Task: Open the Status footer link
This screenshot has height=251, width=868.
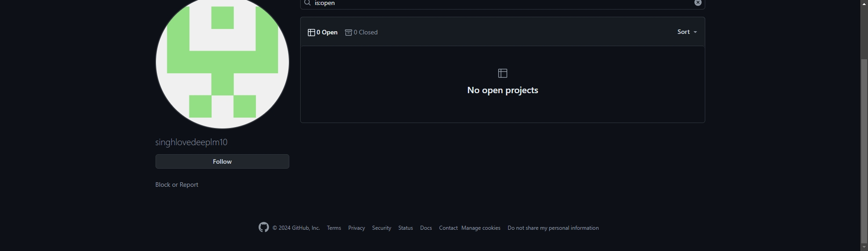Action: 406,228
